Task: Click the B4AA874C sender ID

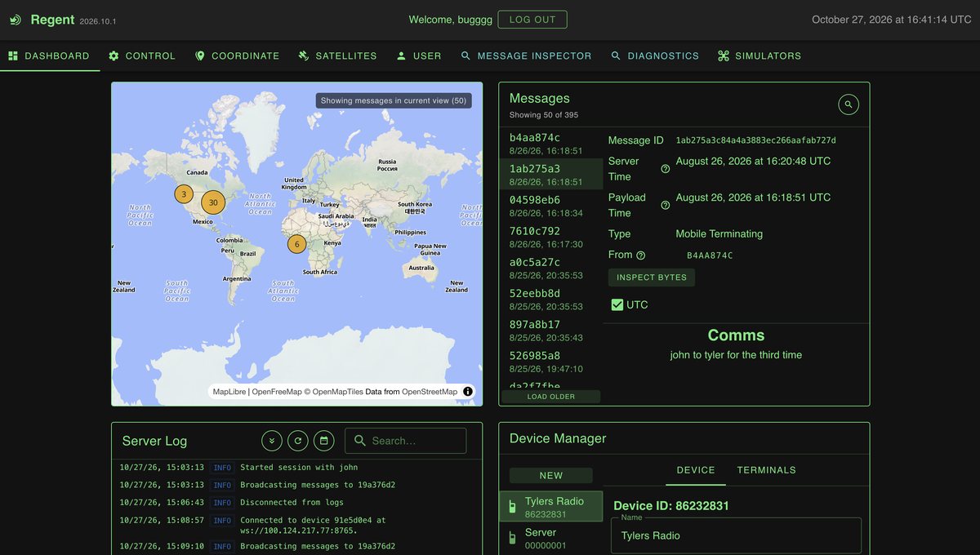Action: (x=710, y=255)
